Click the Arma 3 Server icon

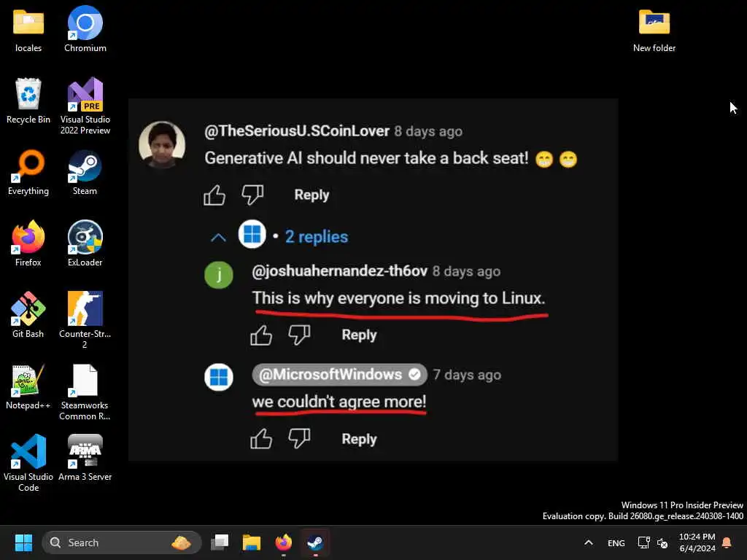pos(85,457)
